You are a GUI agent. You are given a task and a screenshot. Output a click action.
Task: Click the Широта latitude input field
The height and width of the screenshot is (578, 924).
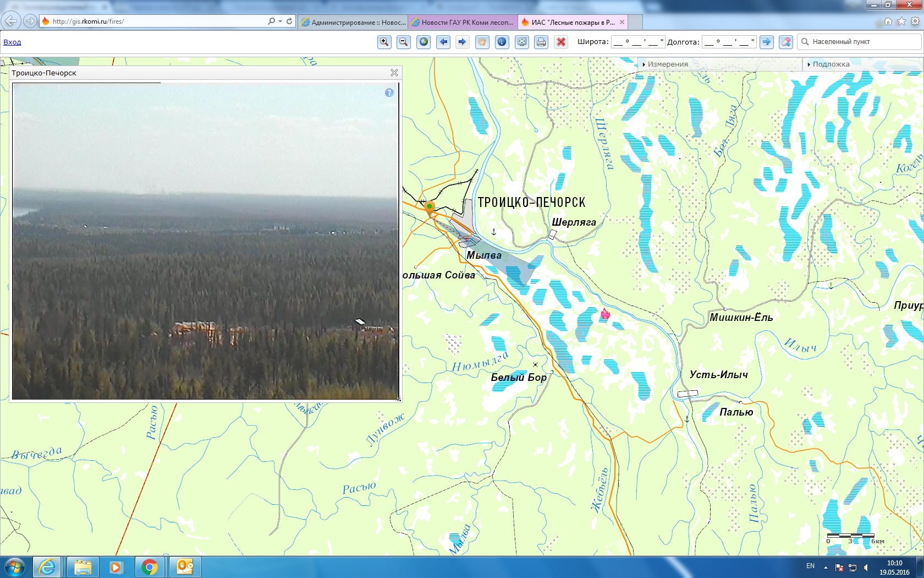point(637,42)
